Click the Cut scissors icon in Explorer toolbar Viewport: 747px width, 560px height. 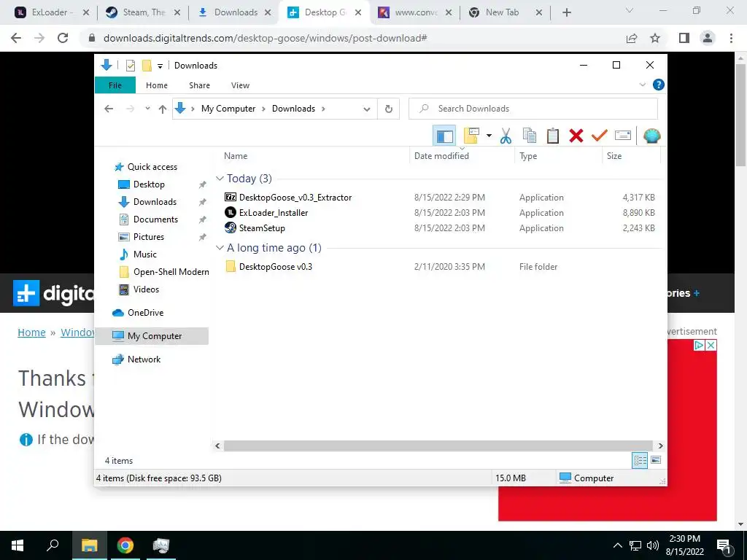pos(506,136)
